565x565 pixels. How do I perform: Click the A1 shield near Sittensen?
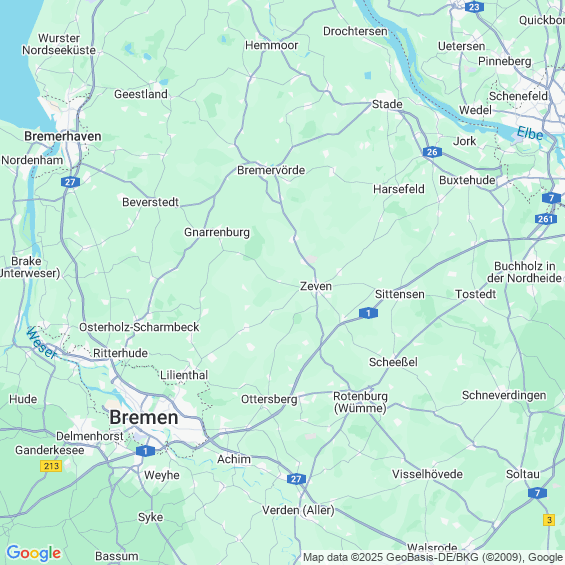coord(368,313)
